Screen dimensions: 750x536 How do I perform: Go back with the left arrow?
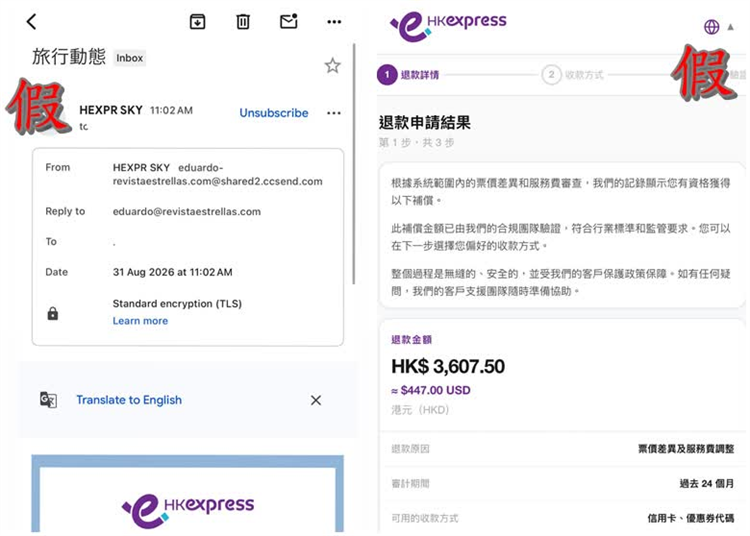32,22
